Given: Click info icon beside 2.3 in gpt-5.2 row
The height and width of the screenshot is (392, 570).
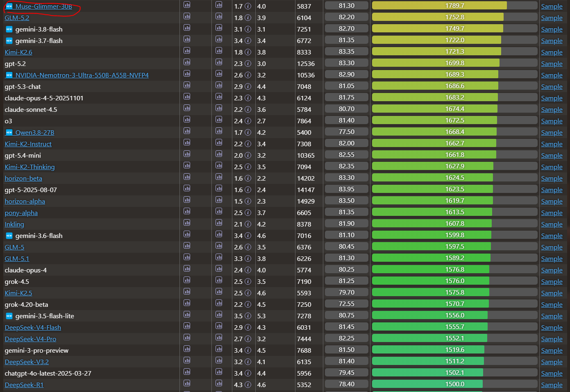Looking at the screenshot, I should (x=248, y=64).
